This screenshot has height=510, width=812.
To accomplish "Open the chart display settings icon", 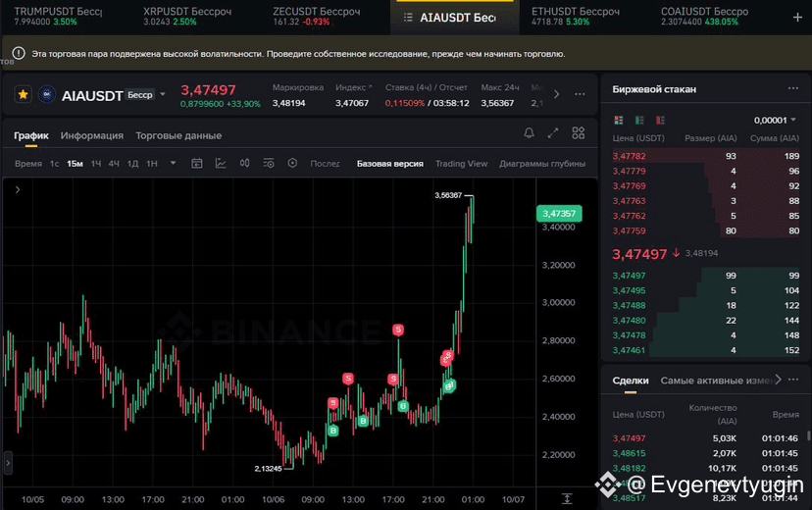I will (269, 163).
